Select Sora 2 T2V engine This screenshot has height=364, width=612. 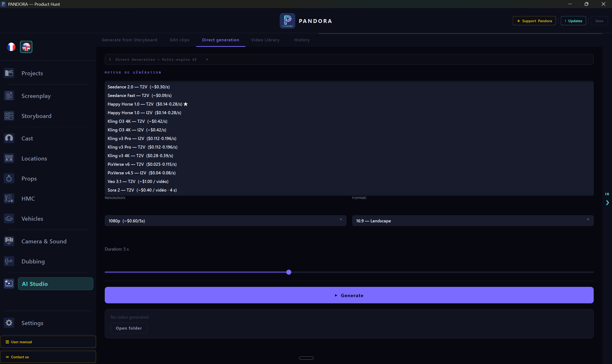coord(349,190)
